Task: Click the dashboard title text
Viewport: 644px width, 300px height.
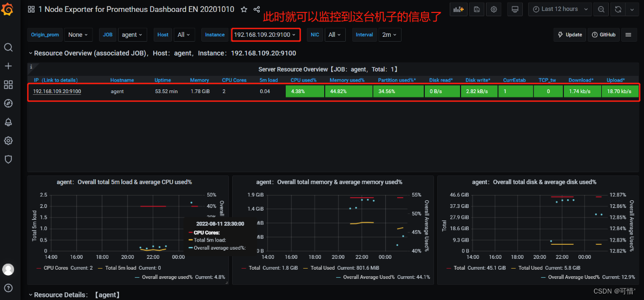Action: click(x=137, y=9)
